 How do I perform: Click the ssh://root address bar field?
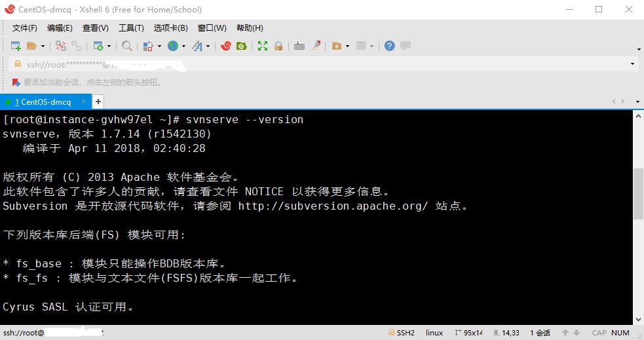tap(323, 64)
